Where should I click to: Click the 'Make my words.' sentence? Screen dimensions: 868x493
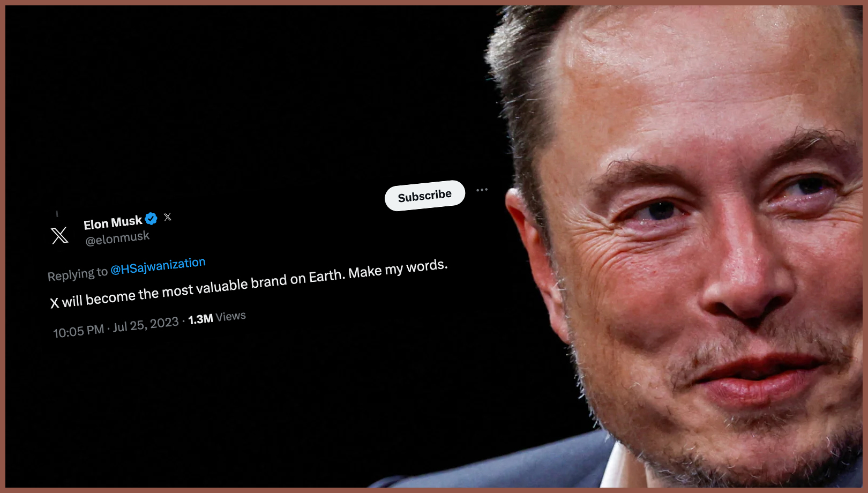click(x=398, y=268)
